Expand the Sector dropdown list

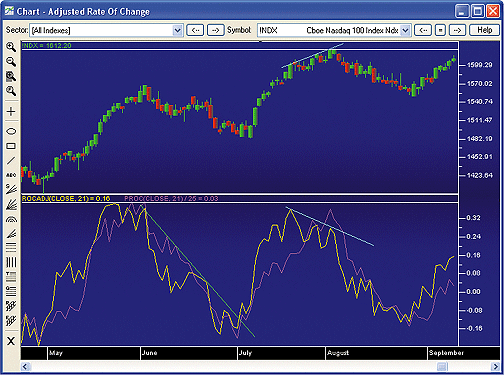[178, 30]
